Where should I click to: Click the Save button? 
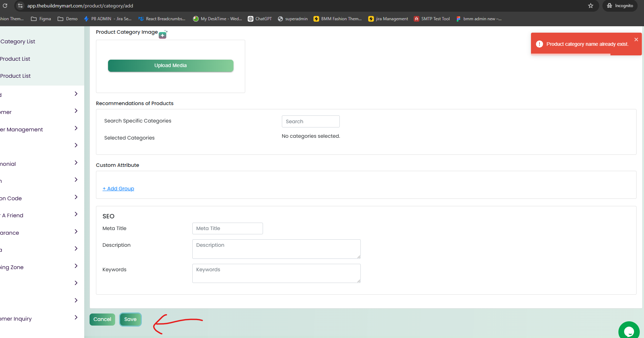point(130,319)
